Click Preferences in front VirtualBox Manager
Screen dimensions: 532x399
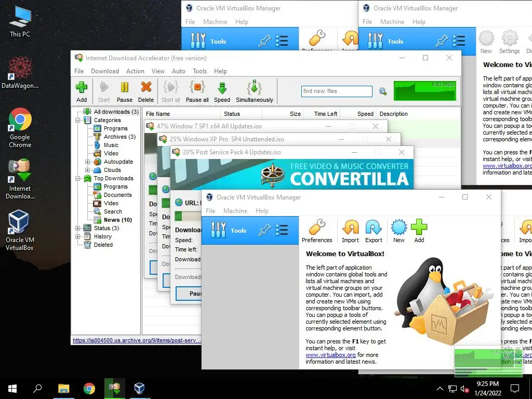(x=317, y=231)
